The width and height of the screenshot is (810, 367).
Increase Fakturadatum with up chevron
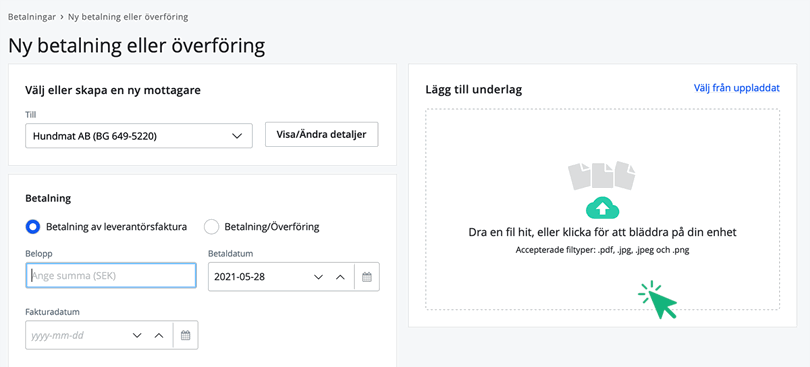(159, 335)
